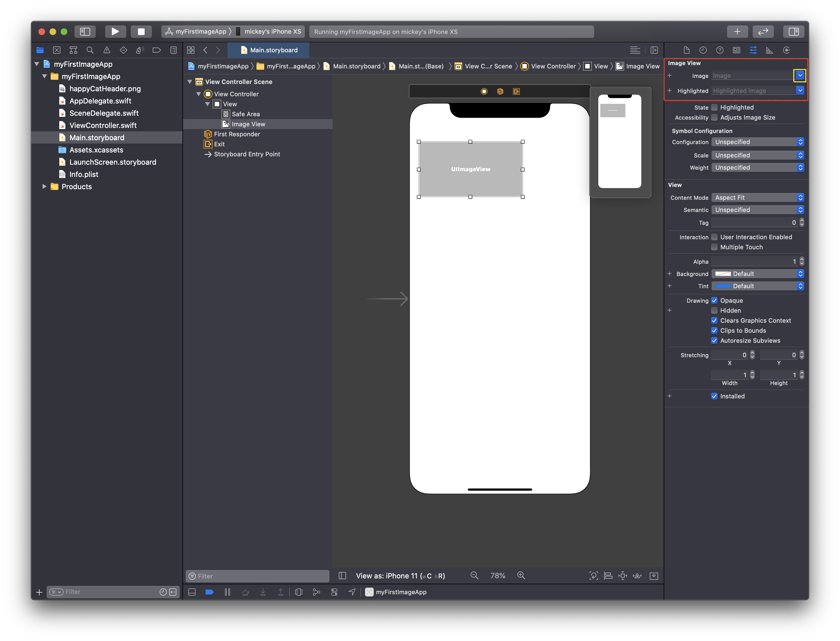Uncheck the Installed checkbox
The width and height of the screenshot is (840, 641).
[x=714, y=396]
